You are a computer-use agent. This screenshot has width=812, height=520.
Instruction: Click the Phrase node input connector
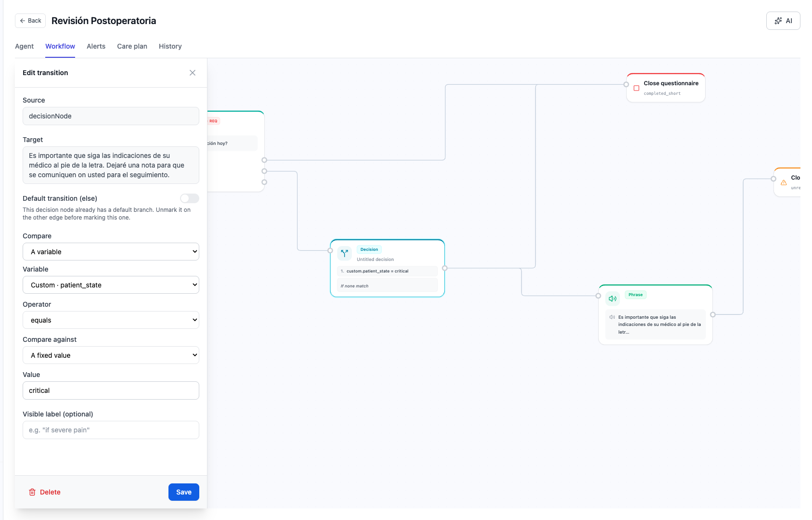click(598, 296)
